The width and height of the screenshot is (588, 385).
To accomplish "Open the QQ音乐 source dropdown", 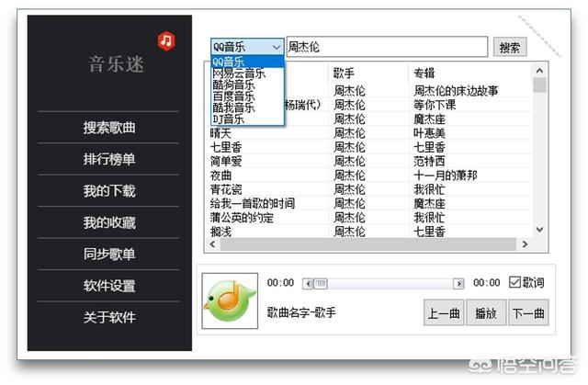I will [247, 47].
